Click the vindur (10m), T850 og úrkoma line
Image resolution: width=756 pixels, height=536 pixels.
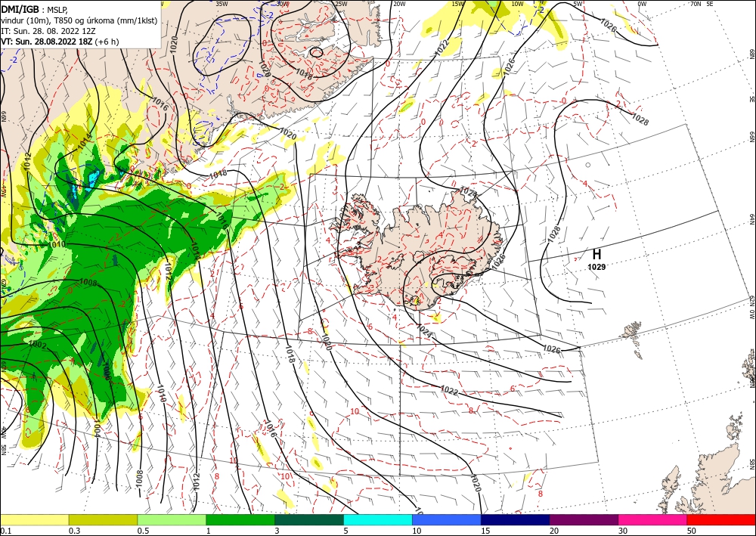[x=79, y=20]
